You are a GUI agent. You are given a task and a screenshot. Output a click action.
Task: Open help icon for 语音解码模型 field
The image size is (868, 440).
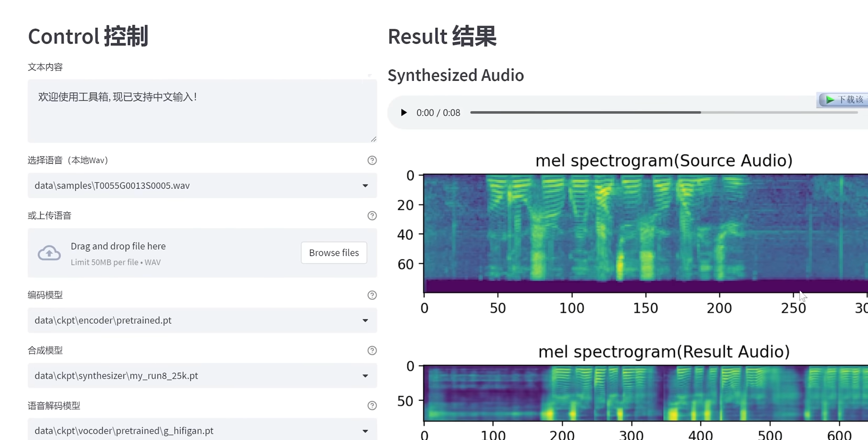click(x=372, y=406)
